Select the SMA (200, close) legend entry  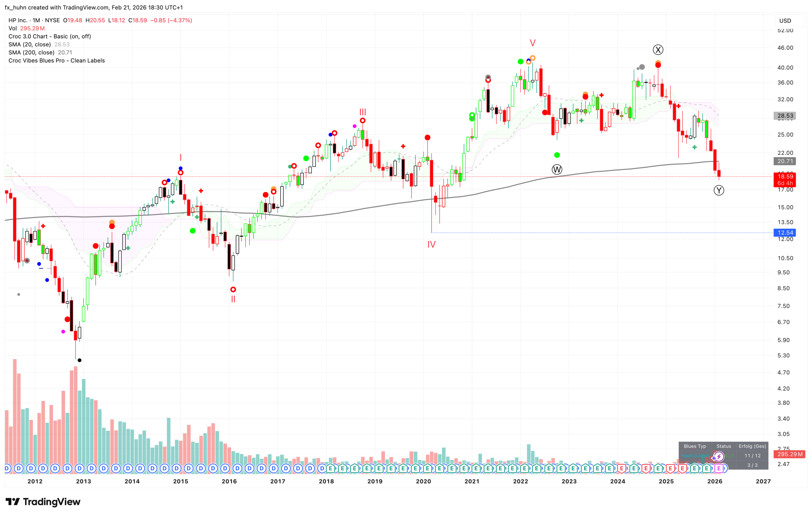coord(32,53)
